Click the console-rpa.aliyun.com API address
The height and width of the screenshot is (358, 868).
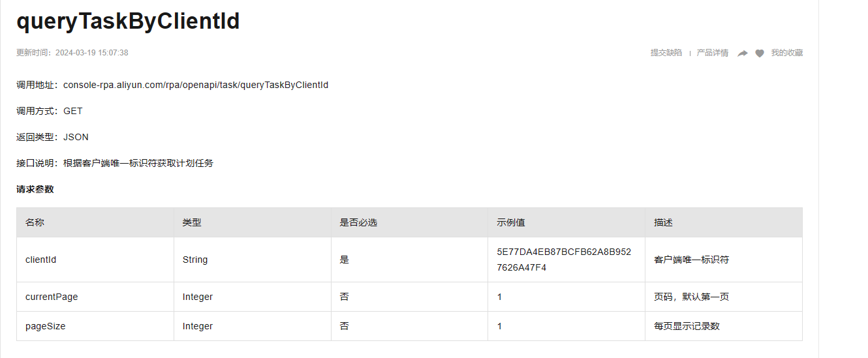coord(196,85)
